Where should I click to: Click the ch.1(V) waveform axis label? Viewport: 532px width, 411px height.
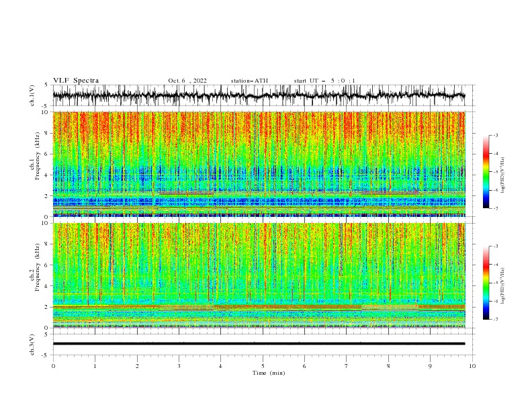(x=32, y=95)
